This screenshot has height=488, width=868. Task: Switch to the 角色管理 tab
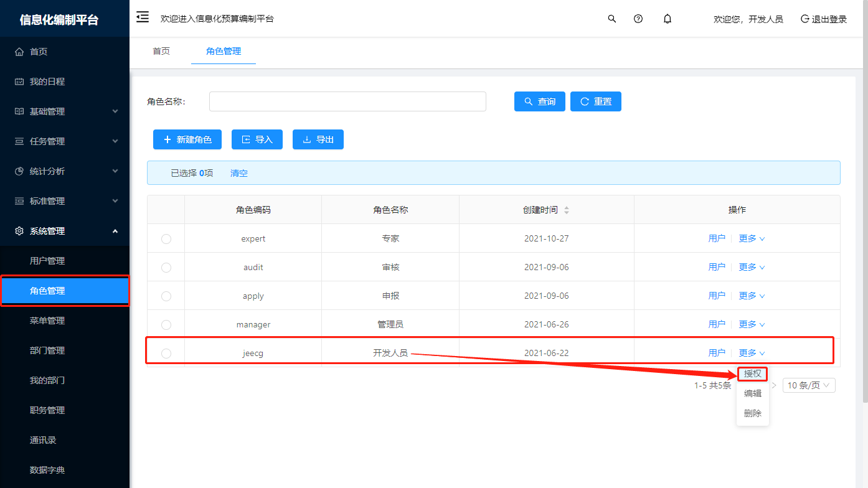click(223, 52)
